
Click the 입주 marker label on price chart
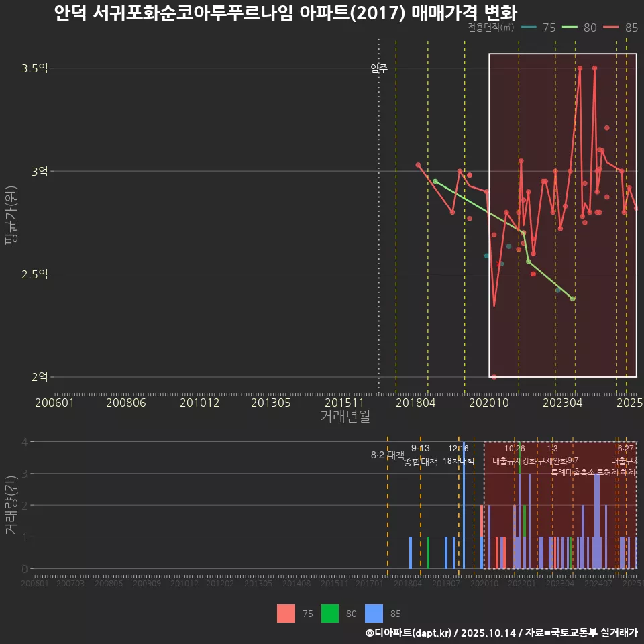pyautogui.click(x=379, y=68)
